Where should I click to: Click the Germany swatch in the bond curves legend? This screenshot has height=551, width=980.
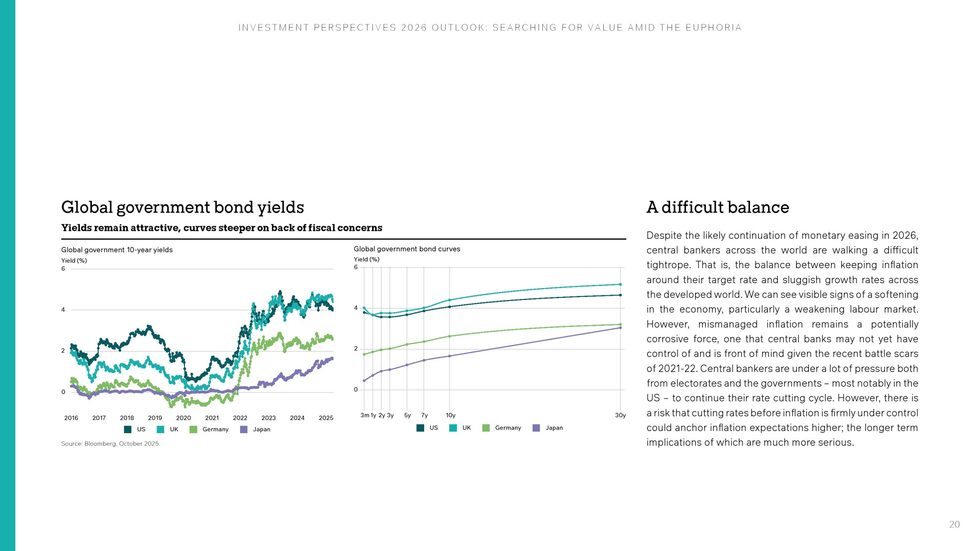(x=486, y=428)
